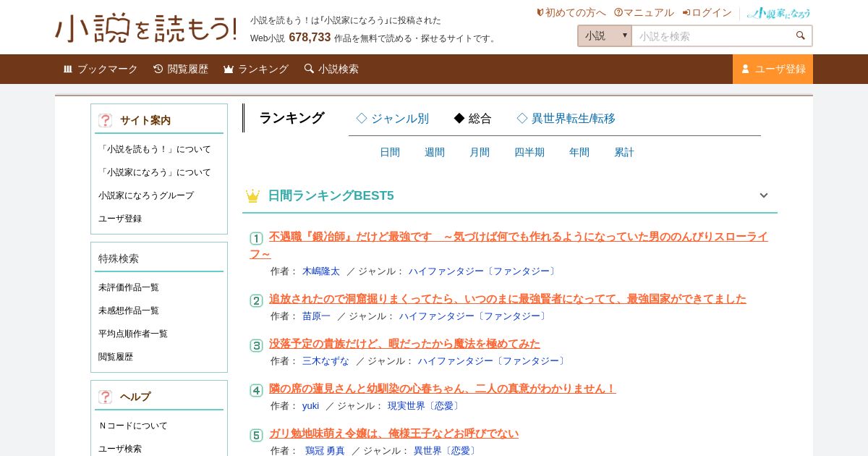Focus the 小説を検索 search field
Image resolution: width=868 pixels, height=456 pixels.
[x=712, y=35]
